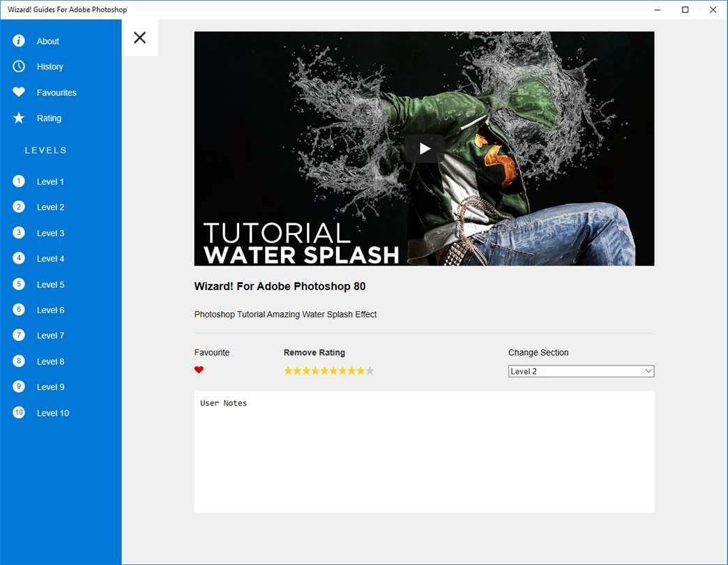Click the Level 6 number badge
728x565 pixels.
point(19,309)
